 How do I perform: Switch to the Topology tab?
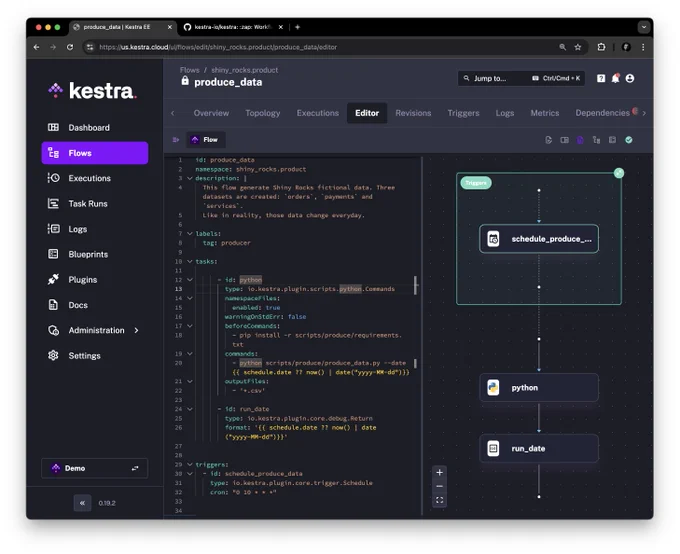(263, 113)
